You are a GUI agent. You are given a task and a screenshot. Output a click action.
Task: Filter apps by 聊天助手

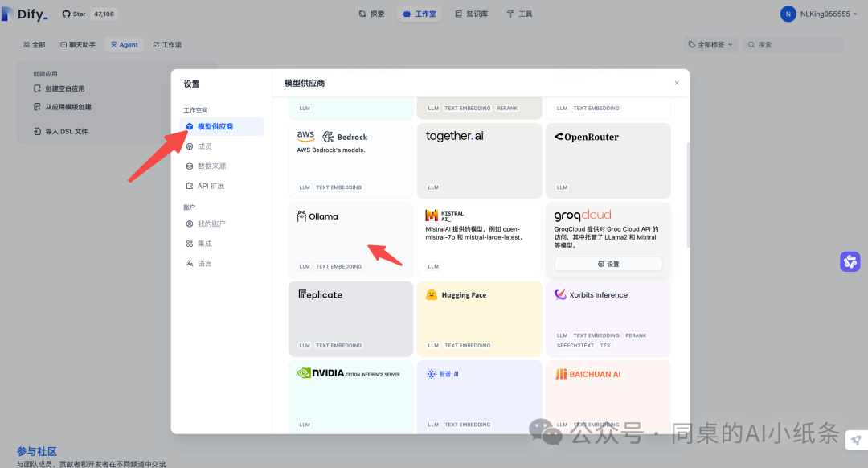77,44
